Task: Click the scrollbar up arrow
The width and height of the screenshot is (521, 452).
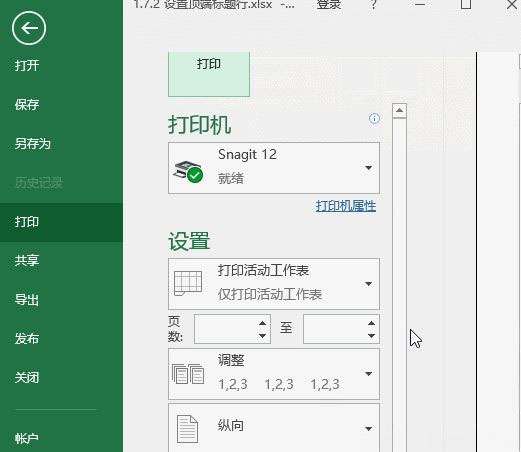Action: tap(399, 110)
